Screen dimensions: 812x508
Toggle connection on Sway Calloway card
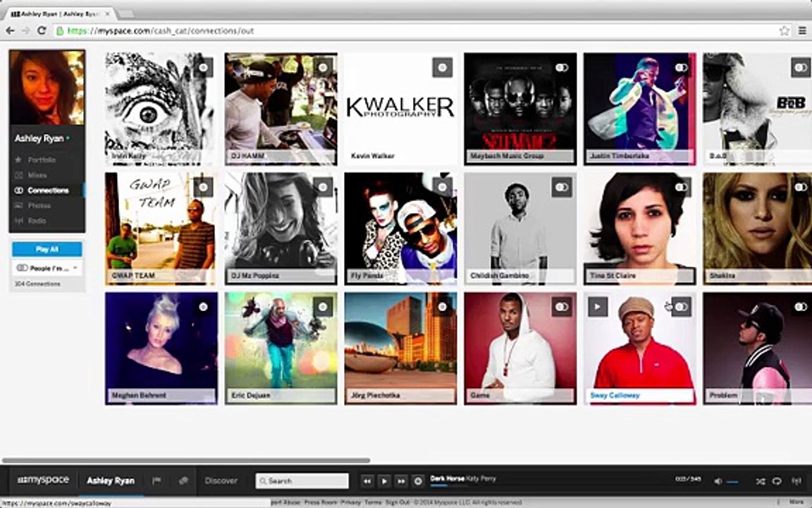[682, 307]
